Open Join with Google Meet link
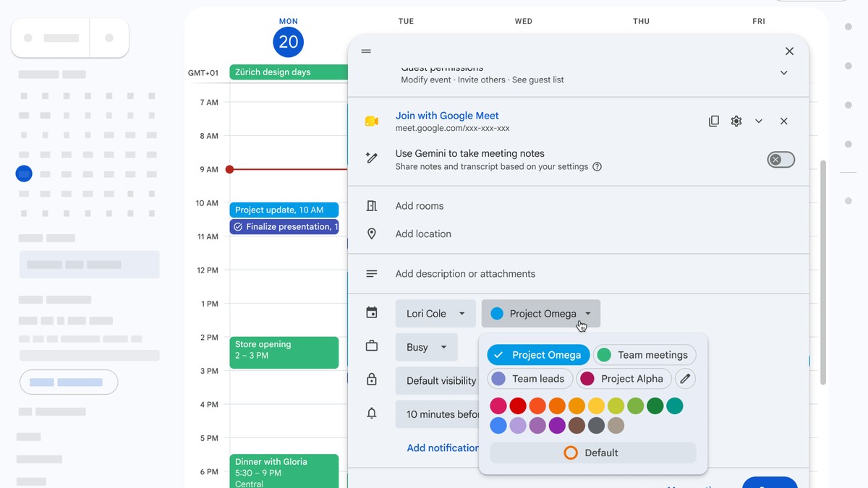Viewport: 868px width, 488px height. (447, 116)
